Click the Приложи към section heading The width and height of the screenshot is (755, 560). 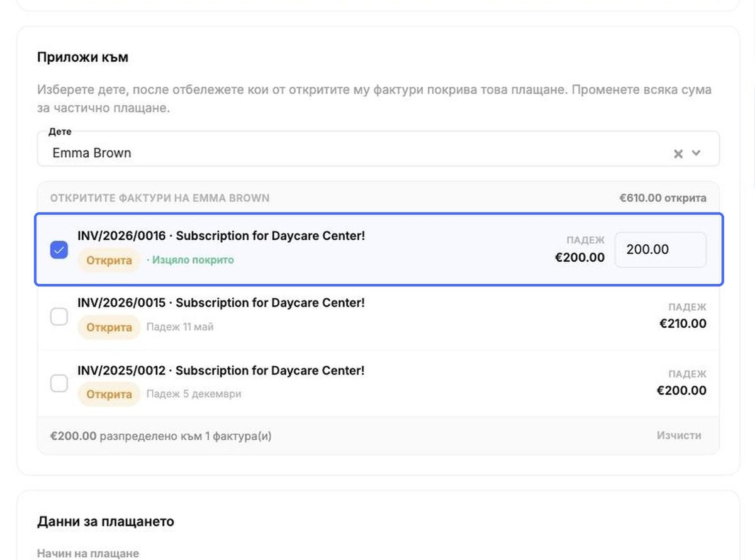tap(83, 57)
